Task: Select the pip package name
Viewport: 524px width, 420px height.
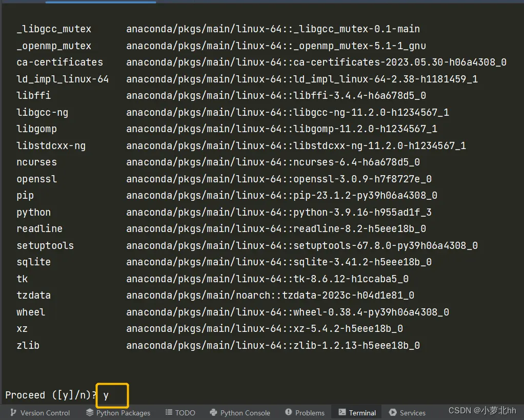Action: pyautogui.click(x=25, y=196)
